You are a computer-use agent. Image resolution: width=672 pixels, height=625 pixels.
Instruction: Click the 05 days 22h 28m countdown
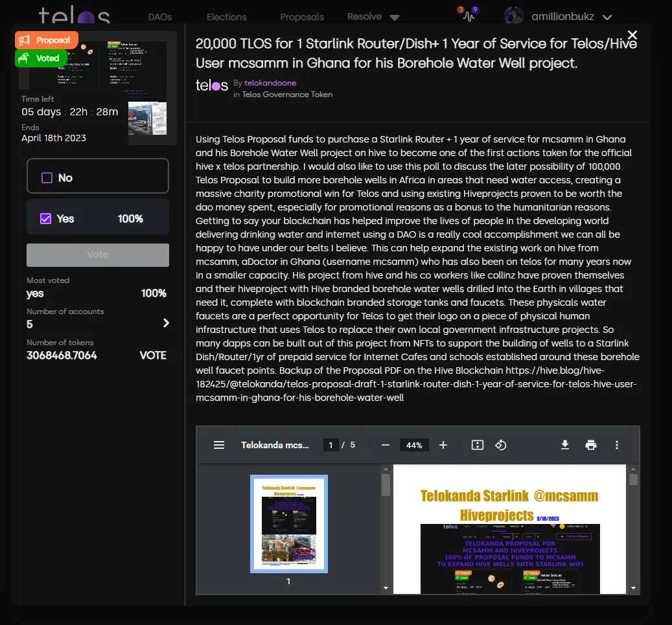[x=70, y=112]
